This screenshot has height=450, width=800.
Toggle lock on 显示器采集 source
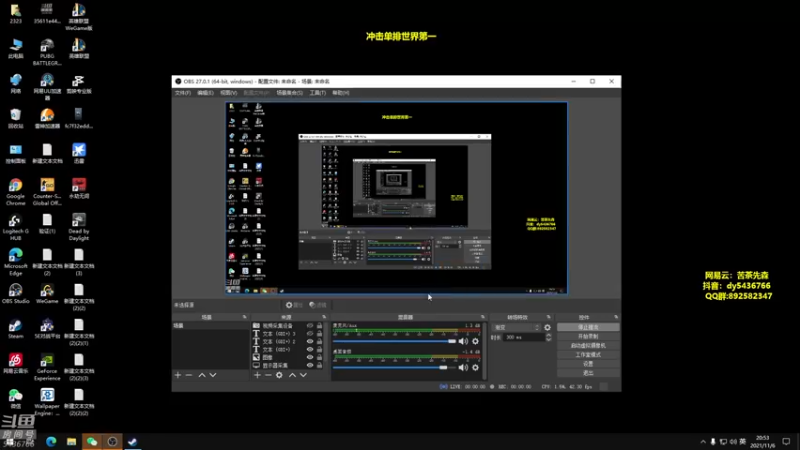(319, 365)
